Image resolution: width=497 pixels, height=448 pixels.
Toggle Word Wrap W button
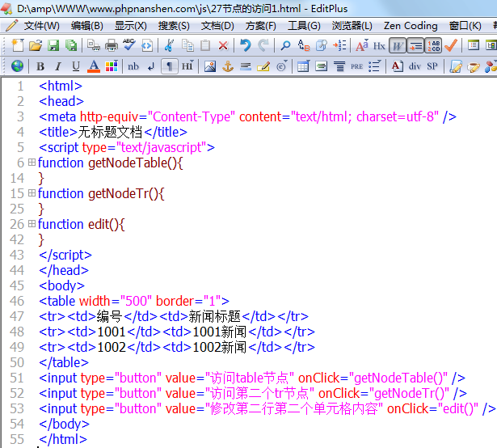tap(398, 46)
